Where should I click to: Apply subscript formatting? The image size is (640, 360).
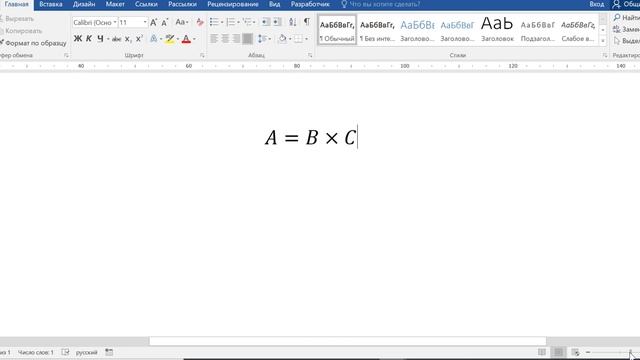pos(128,39)
